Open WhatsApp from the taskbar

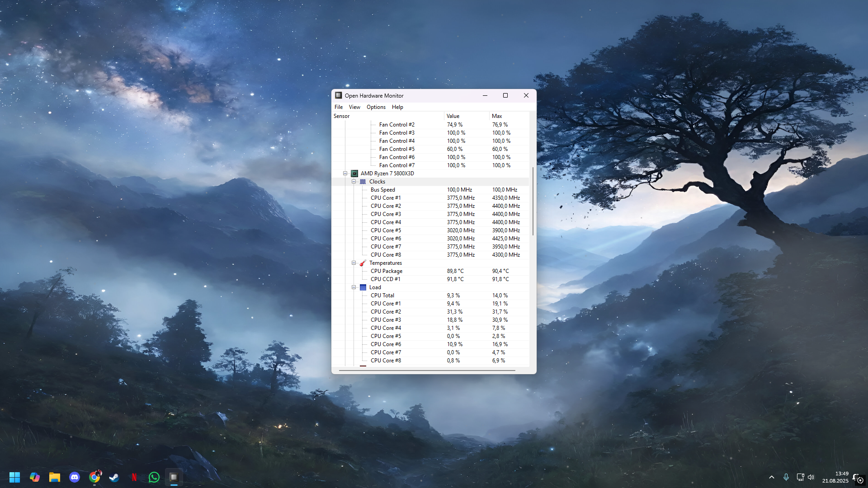[154, 477]
